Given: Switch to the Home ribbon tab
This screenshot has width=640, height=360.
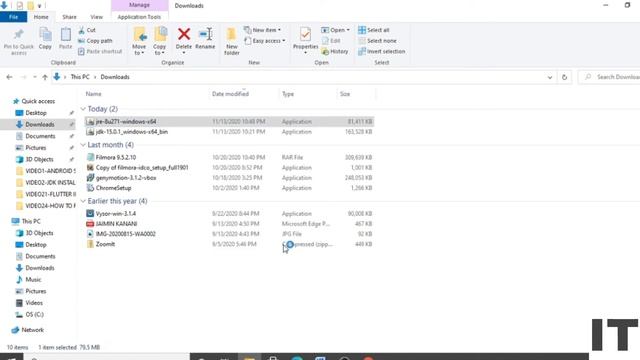Looking at the screenshot, I should click(41, 17).
